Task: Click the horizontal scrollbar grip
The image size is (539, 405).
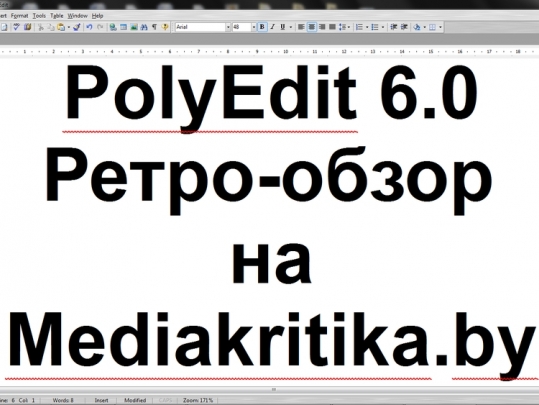Action: (274, 390)
